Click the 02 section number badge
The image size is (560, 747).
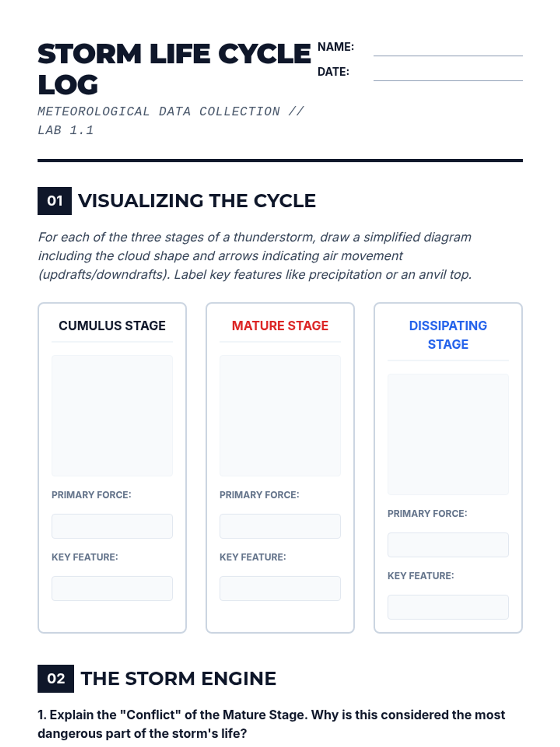[56, 678]
